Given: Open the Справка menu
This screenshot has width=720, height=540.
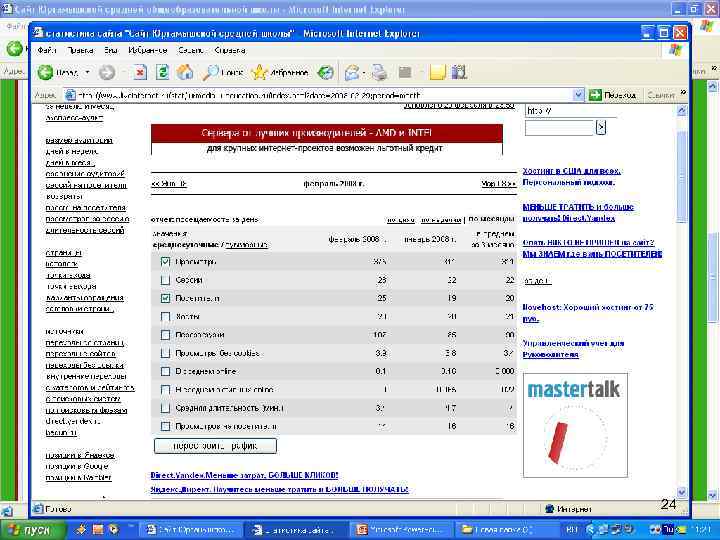Looking at the screenshot, I should coord(230,50).
